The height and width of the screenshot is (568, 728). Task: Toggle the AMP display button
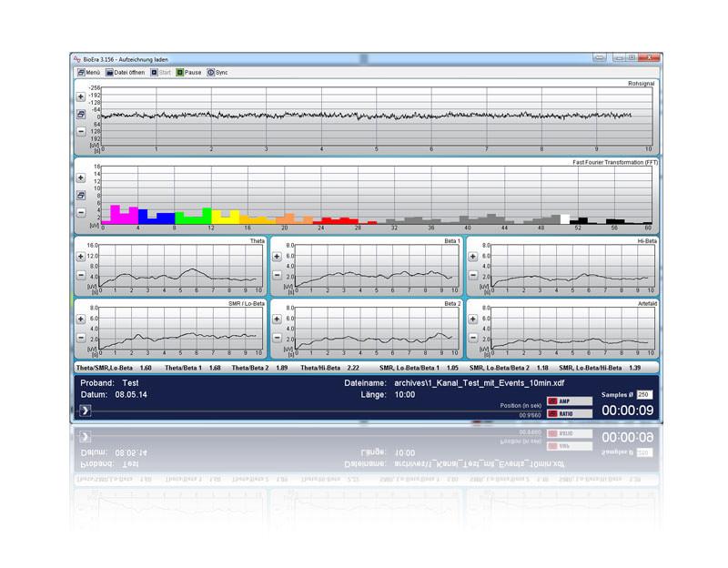[570, 401]
